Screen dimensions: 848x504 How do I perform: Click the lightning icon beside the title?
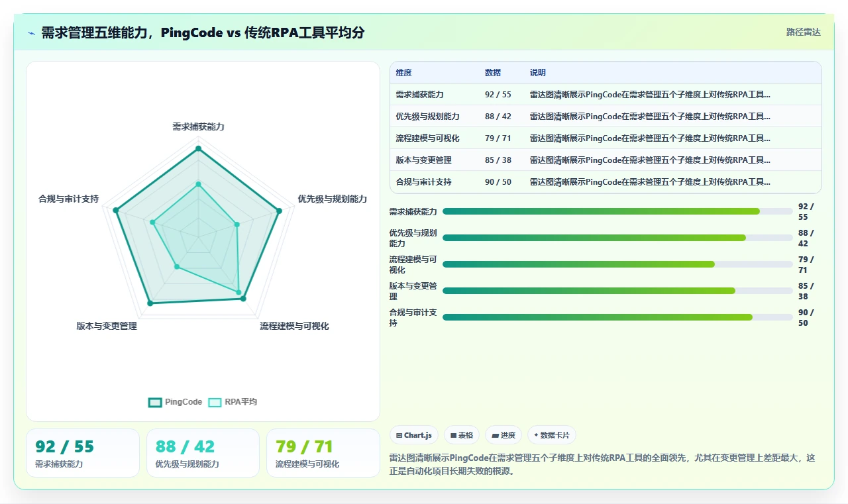pos(32,33)
